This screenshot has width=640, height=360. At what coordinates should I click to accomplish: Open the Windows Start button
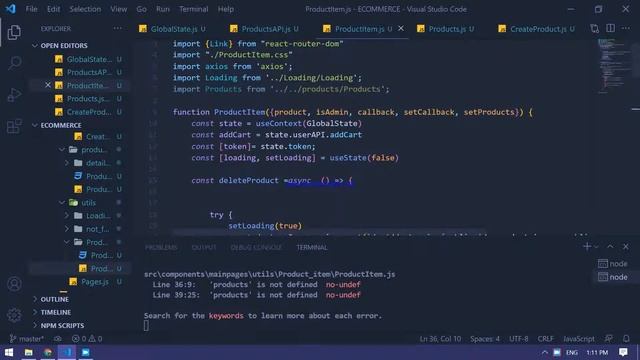tap(9, 352)
